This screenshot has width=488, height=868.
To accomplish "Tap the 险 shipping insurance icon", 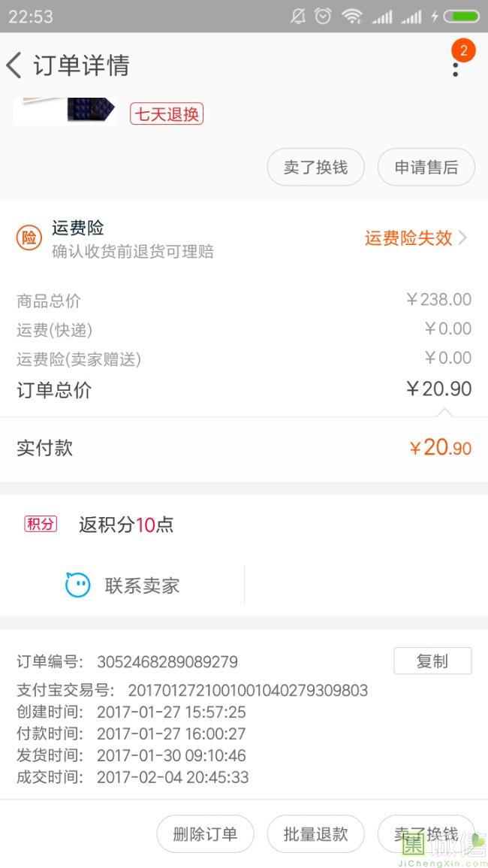I will [29, 238].
